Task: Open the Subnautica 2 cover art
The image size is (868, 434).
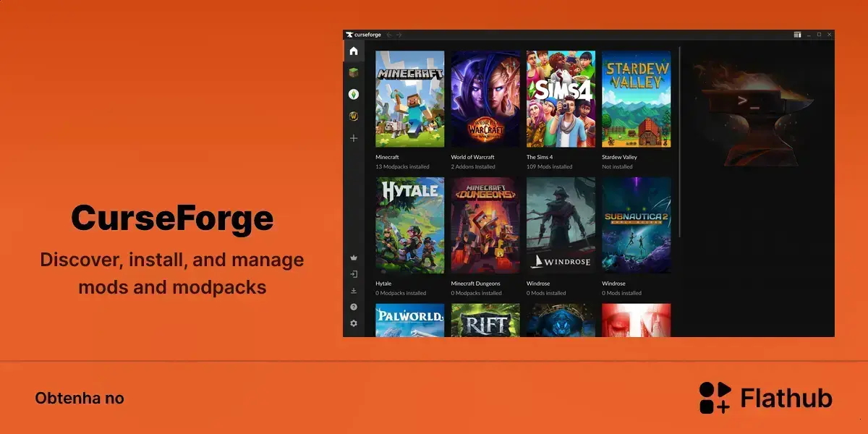Action: pos(636,225)
